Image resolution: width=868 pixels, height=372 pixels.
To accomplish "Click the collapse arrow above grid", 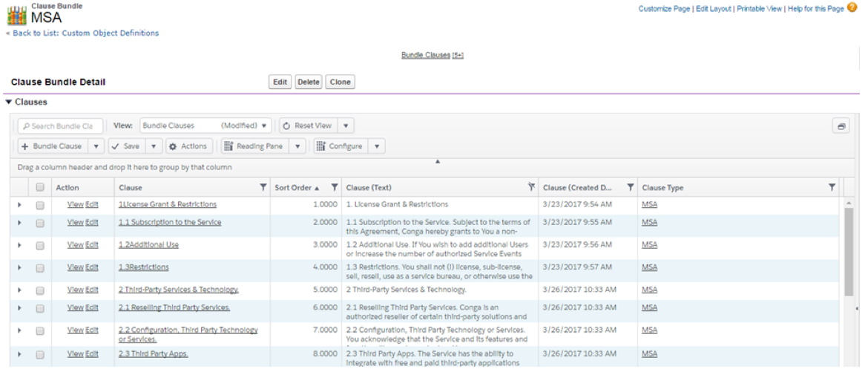I will point(437,161).
